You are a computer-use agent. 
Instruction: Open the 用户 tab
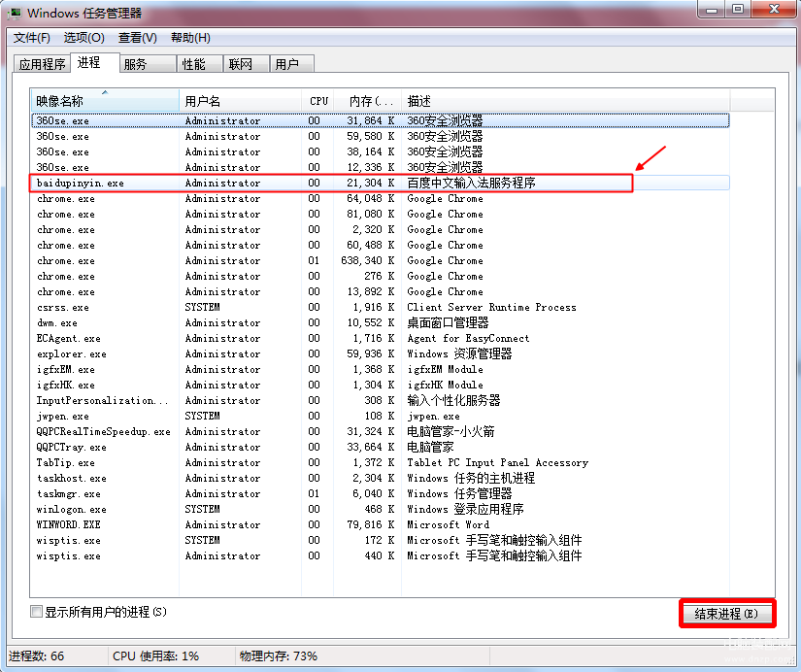click(291, 64)
